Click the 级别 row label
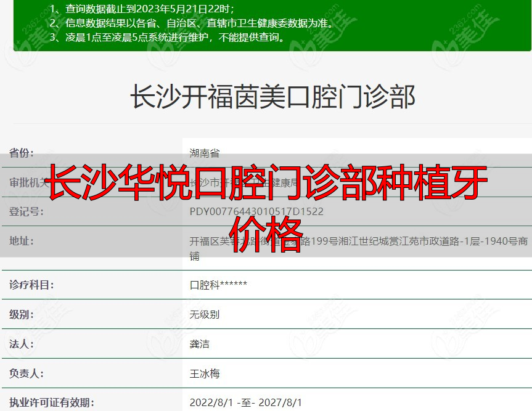532x411 pixels. point(22,314)
